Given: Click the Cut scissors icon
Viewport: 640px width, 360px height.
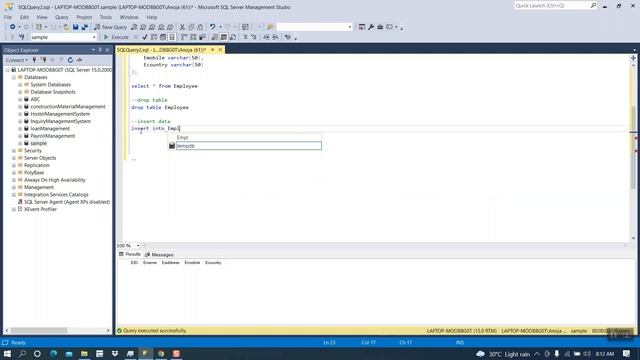Looking at the screenshot, I should pos(182,27).
